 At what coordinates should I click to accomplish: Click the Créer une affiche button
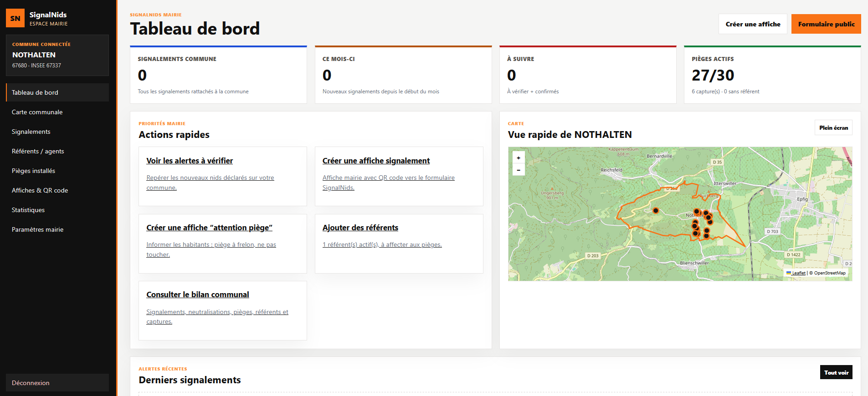753,24
